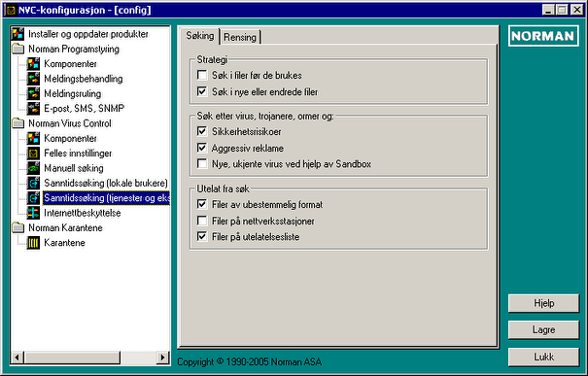The image size is (588, 376).
Task: Open E-post, SMS, SNMP settings
Action: pos(84,109)
